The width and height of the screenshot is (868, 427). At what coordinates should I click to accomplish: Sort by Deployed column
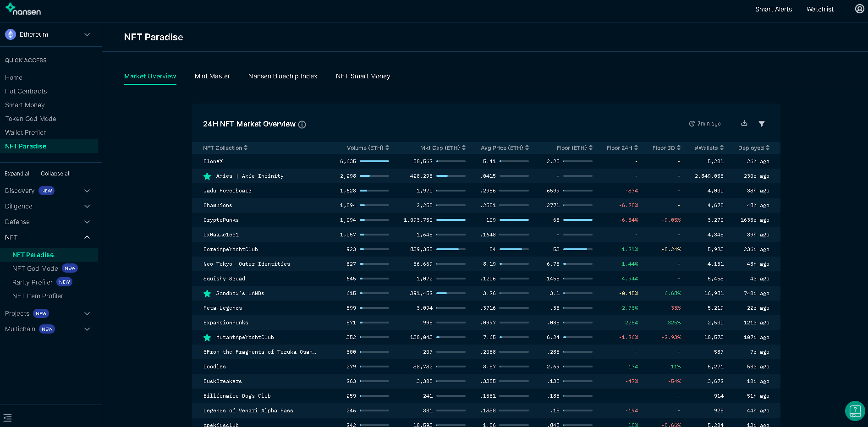pyautogui.click(x=754, y=148)
